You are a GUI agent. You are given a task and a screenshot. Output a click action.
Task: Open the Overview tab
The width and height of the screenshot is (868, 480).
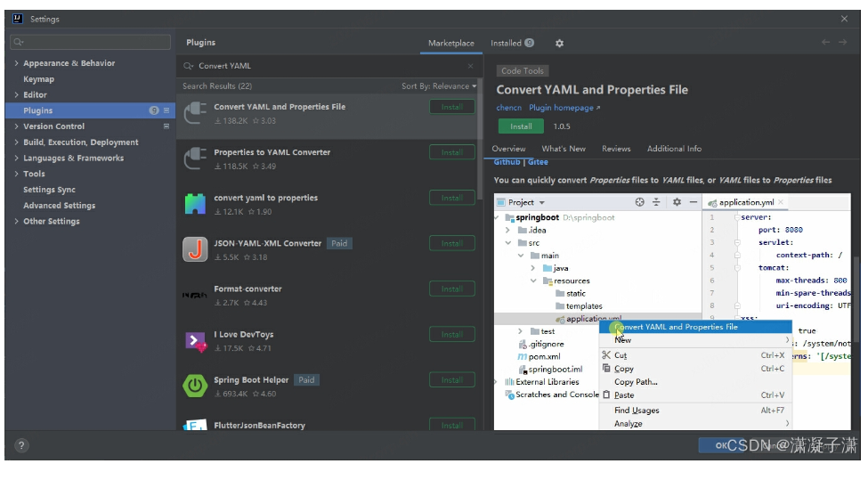pos(508,149)
